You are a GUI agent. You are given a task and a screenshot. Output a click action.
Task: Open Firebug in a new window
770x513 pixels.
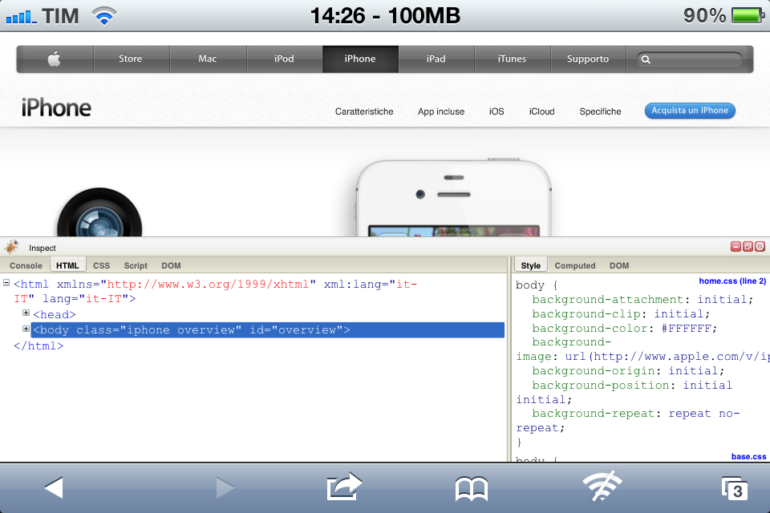click(748, 246)
